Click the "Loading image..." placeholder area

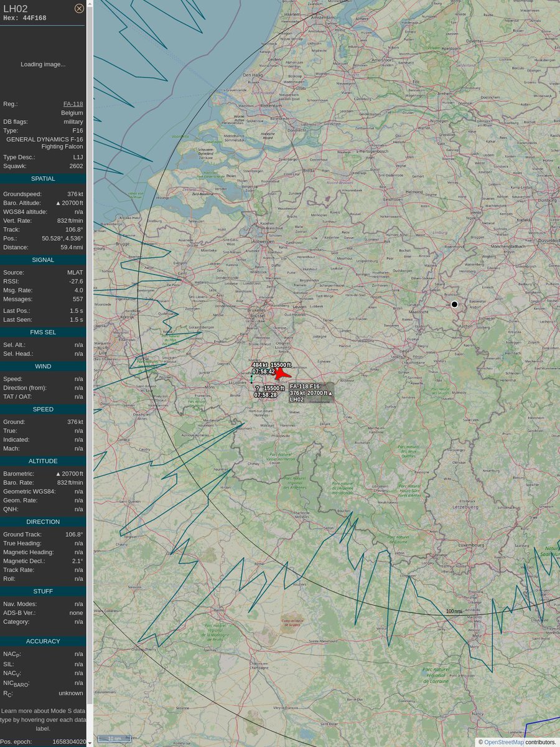tap(42, 64)
